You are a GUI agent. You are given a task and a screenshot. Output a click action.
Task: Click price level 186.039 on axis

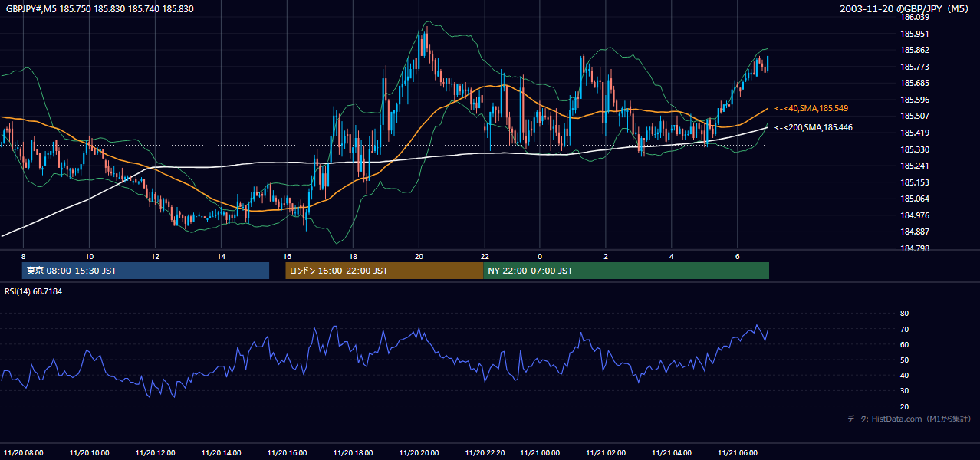pyautogui.click(x=915, y=17)
